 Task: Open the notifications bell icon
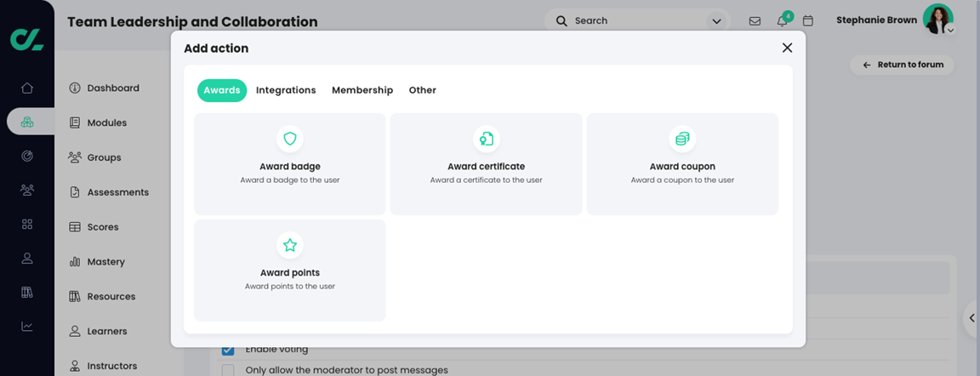pyautogui.click(x=782, y=21)
